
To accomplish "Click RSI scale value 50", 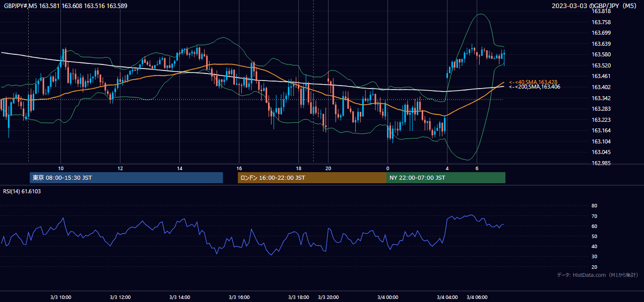I will click(594, 236).
